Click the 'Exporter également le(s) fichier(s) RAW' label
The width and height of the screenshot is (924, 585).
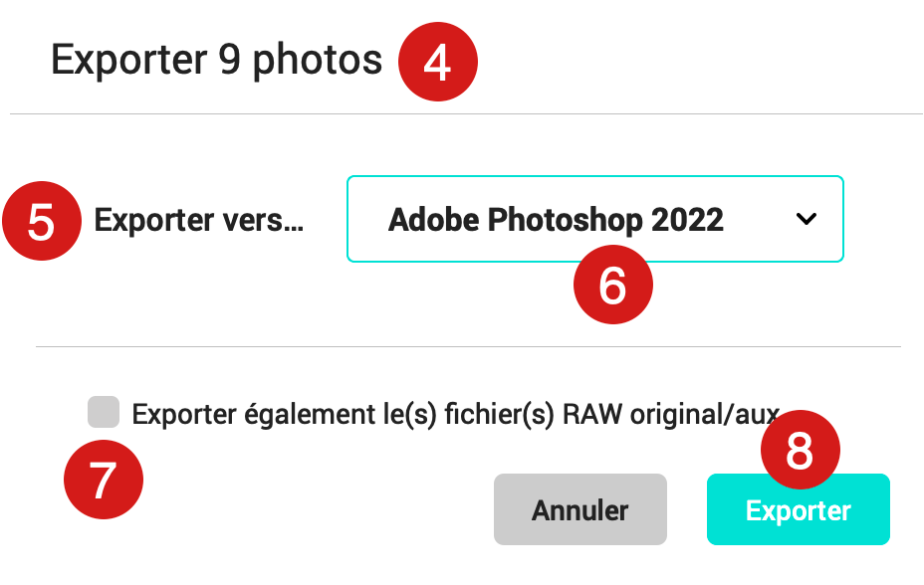(455, 414)
